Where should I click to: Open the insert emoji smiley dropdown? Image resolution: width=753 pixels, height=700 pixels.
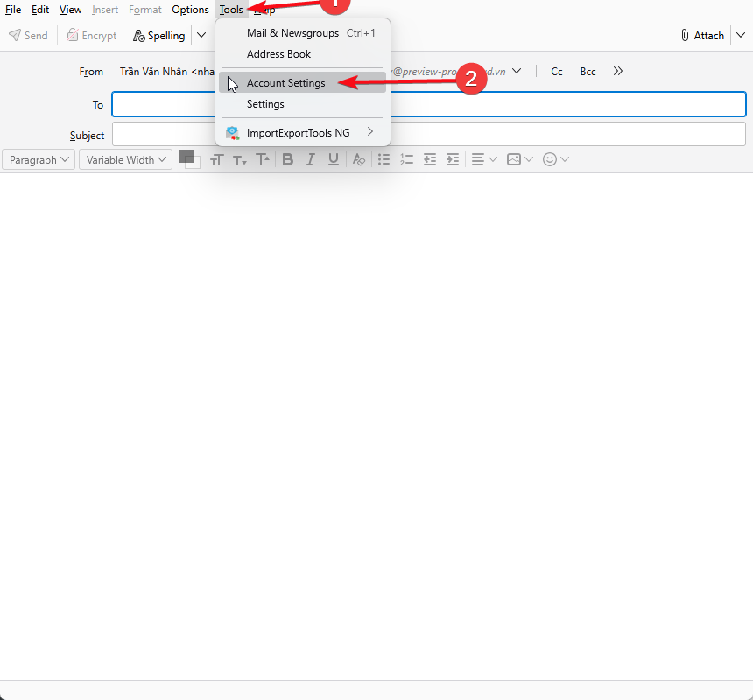click(x=556, y=159)
